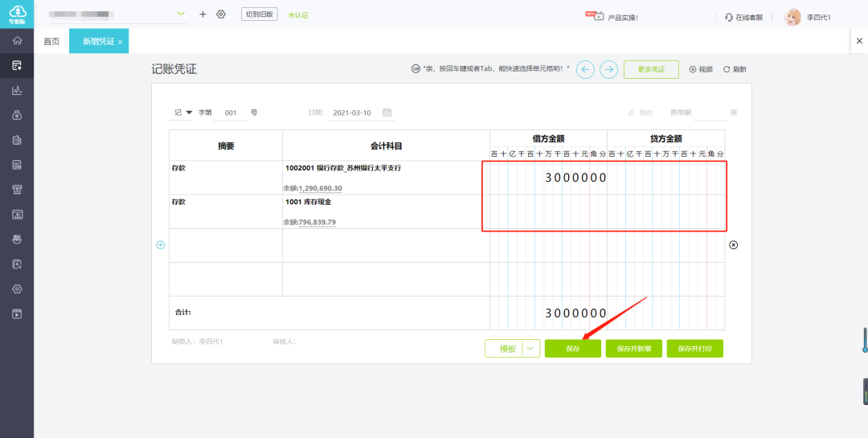Image resolution: width=868 pixels, height=438 pixels.
Task: Switch to the 首页 tab
Action: [x=51, y=41]
